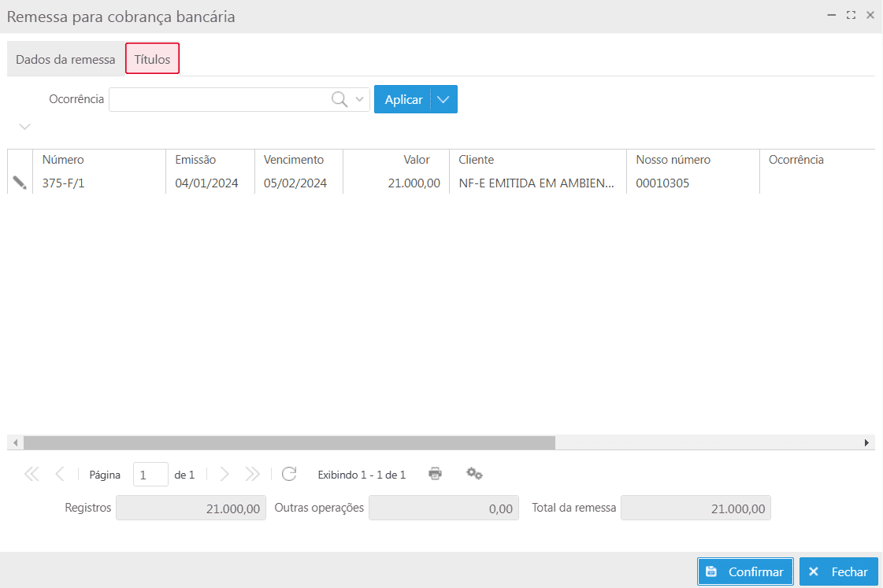Image resolution: width=883 pixels, height=588 pixels.
Task: Open the Ocorrência dropdown list
Action: point(360,99)
